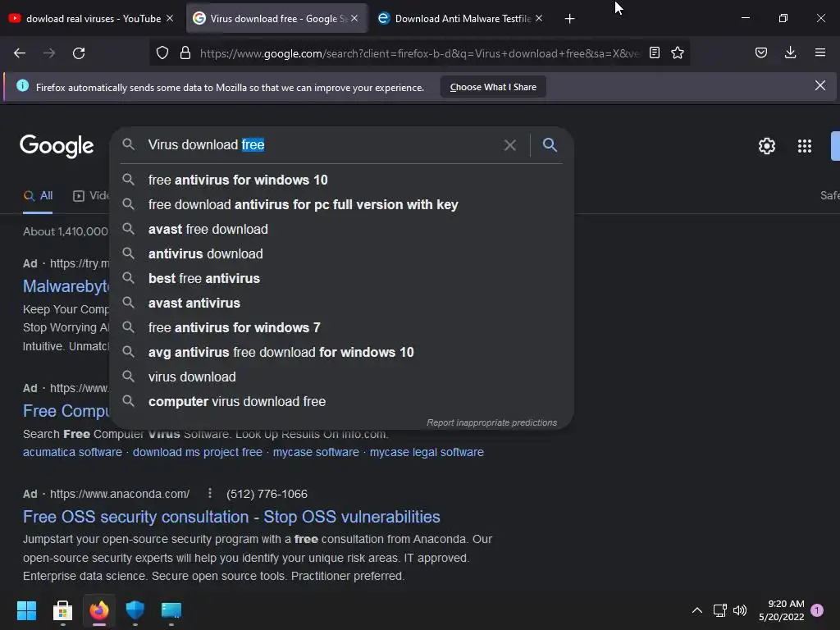Click Report inappropriate predictions link
This screenshot has height=630, width=840.
492,422
